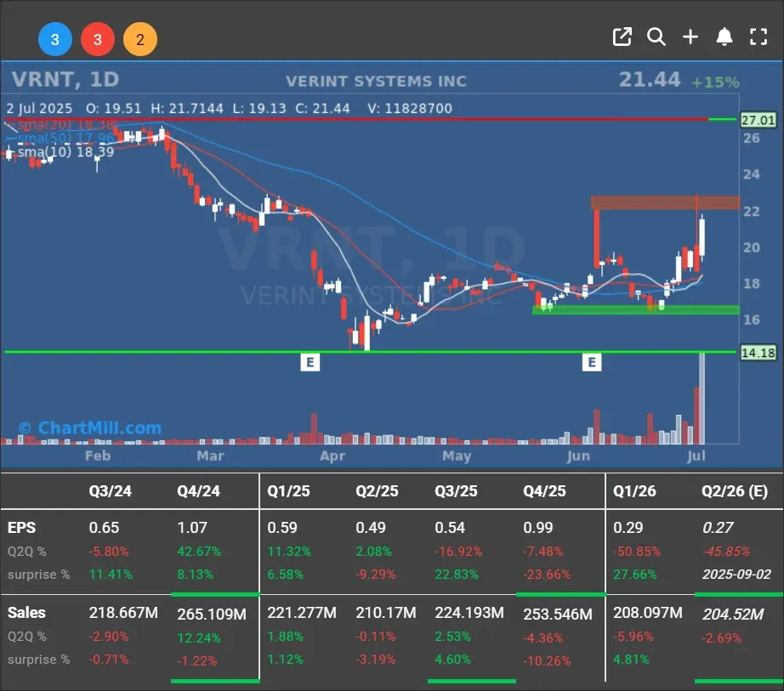784x691 pixels.
Task: Click the blue badge showing 3
Action: 55,39
